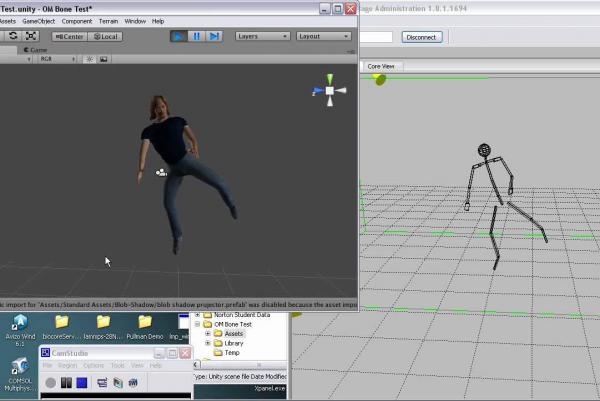This screenshot has width=600, height=401.
Task: Toggle the Local coordinate space button
Action: (x=104, y=36)
